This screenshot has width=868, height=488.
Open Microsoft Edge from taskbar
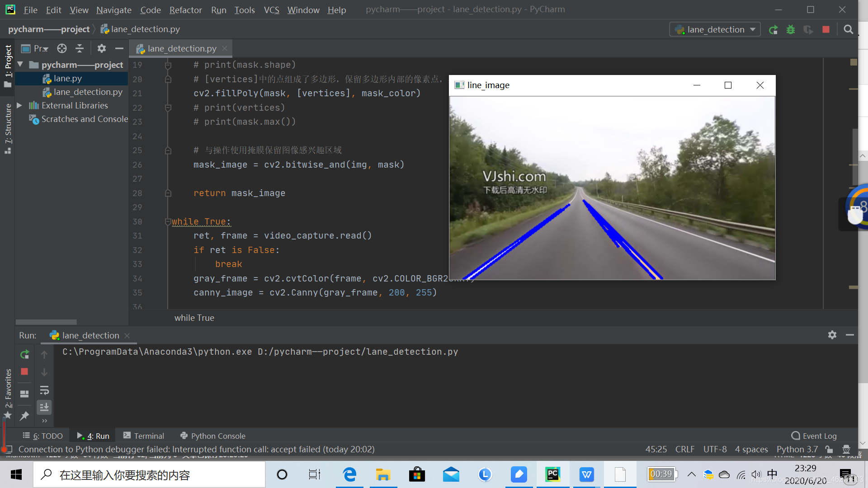click(x=349, y=474)
